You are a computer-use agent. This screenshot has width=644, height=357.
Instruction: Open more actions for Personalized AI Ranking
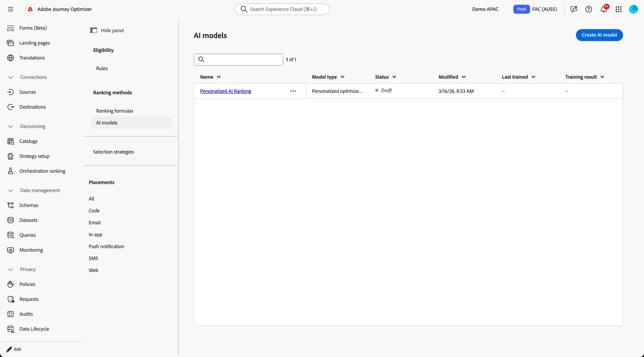point(293,91)
